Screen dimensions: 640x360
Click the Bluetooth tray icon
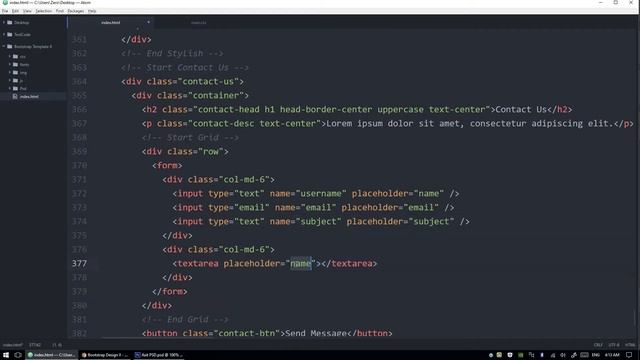(542, 355)
